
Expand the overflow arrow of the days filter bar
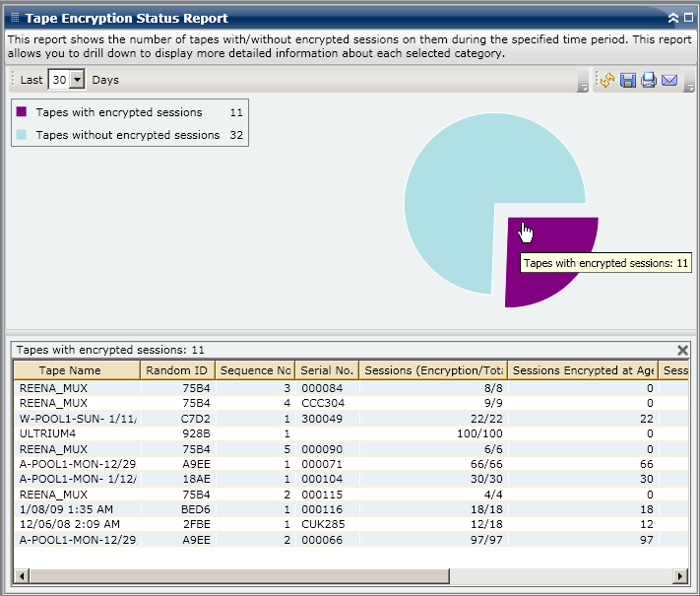pyautogui.click(x=584, y=87)
